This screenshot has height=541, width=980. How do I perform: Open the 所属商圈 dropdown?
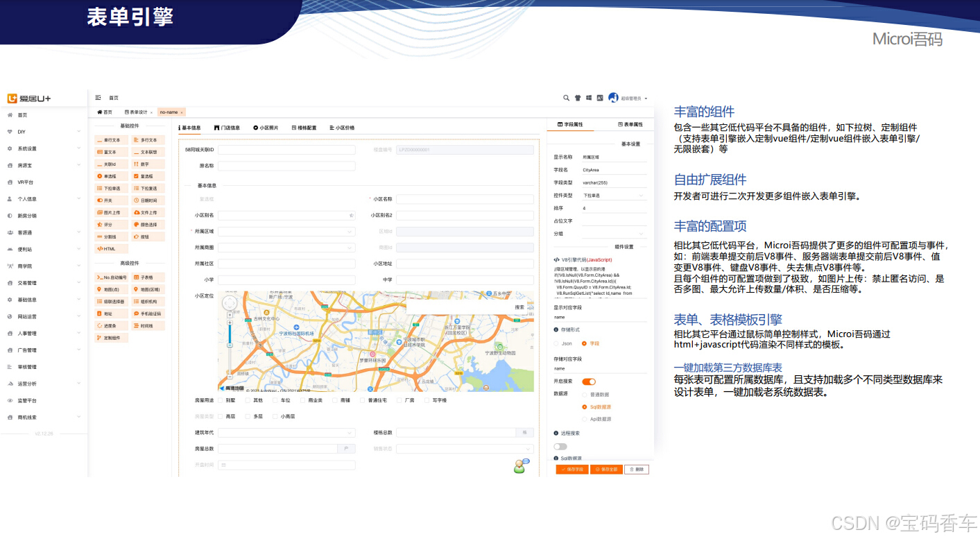click(x=286, y=248)
